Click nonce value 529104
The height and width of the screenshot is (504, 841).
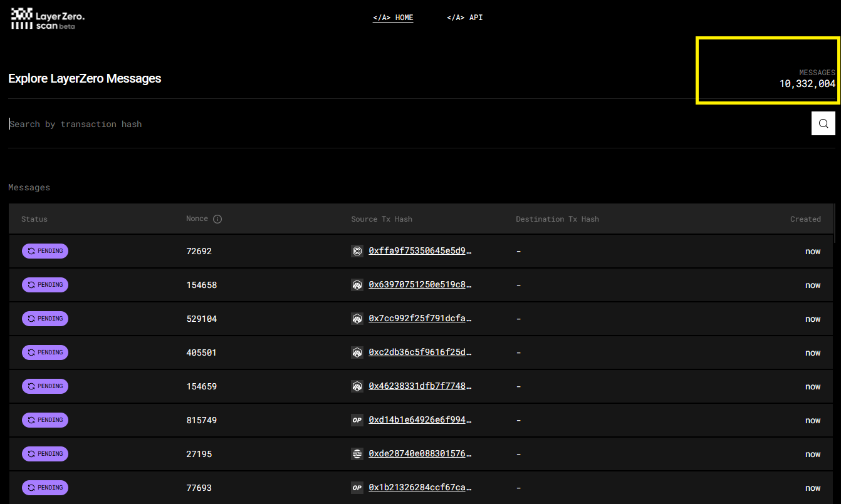coord(201,319)
